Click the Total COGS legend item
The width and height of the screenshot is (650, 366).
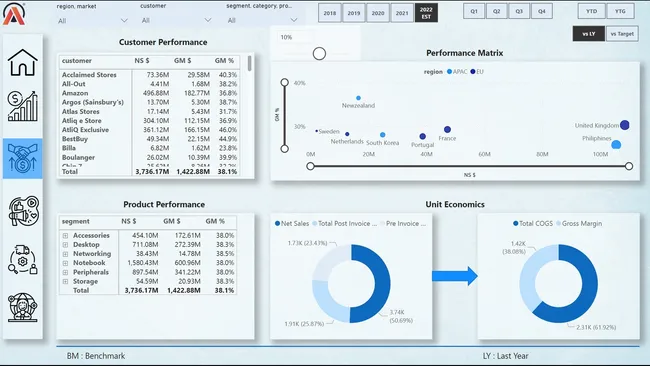pos(533,223)
